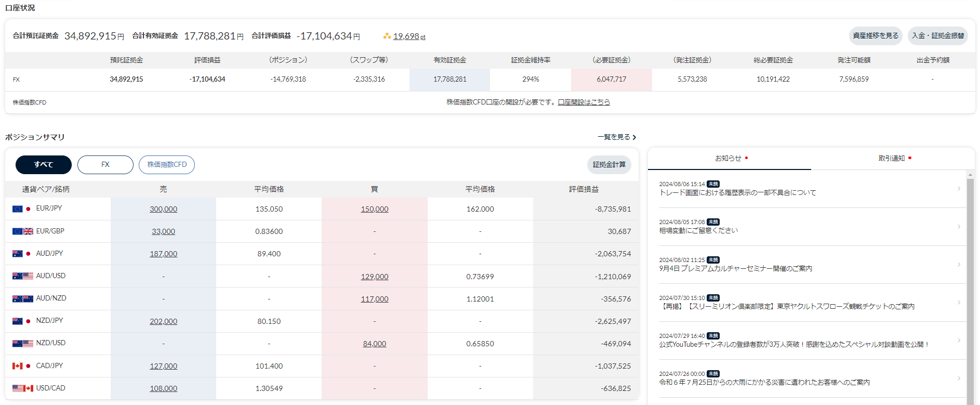This screenshot has width=980, height=405.
Task: Click the AUD/NZD flag icon
Action: (x=23, y=298)
